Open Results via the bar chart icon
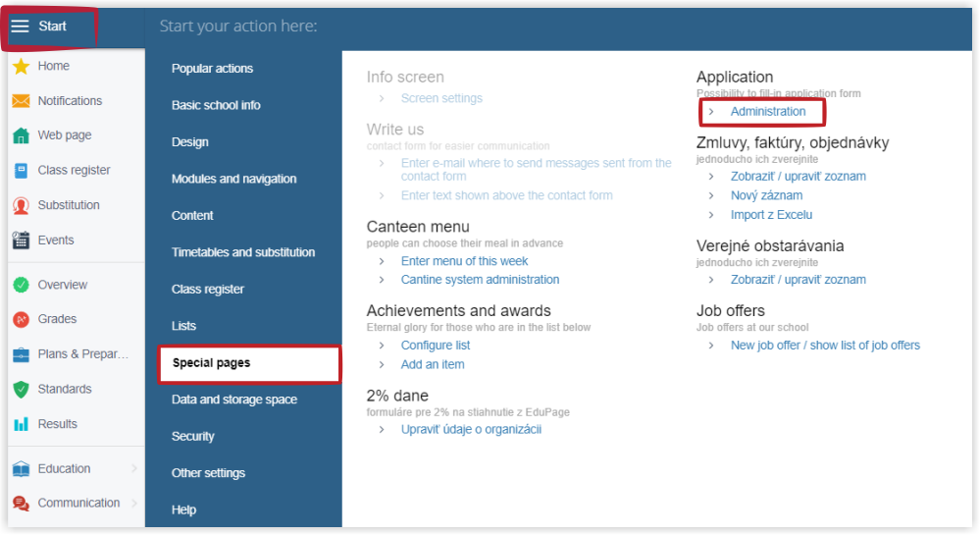980x535 pixels. (x=22, y=424)
